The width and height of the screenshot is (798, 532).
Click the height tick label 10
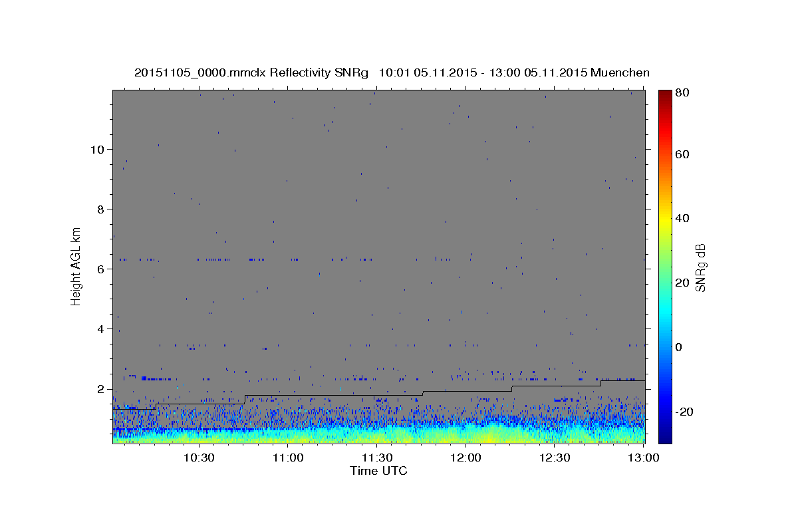point(97,149)
